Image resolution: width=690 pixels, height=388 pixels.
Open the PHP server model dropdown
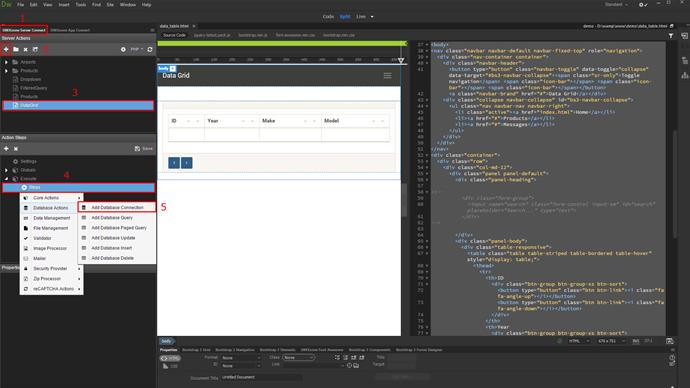pyautogui.click(x=136, y=49)
